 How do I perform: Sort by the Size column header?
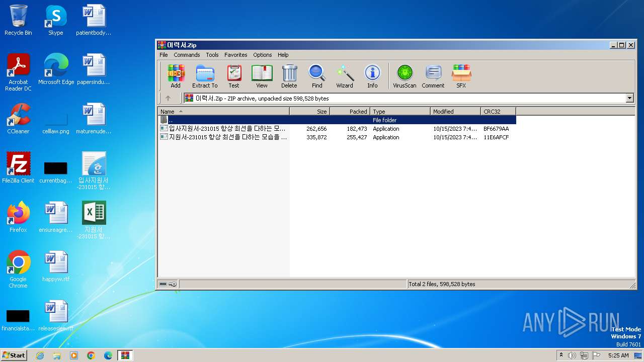[310, 112]
